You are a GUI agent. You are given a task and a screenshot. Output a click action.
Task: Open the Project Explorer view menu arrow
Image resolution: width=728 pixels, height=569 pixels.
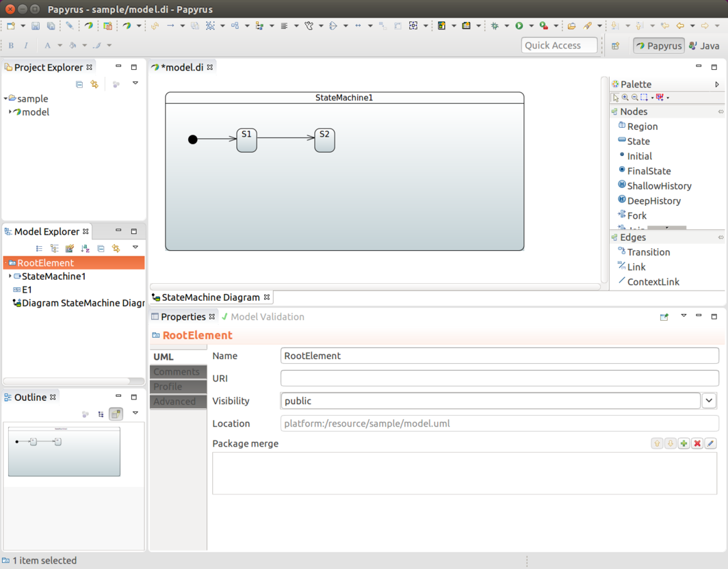tap(135, 83)
